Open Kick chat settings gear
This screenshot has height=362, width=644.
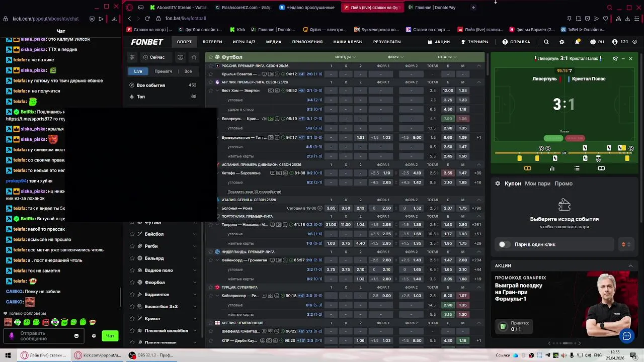tap(94, 336)
